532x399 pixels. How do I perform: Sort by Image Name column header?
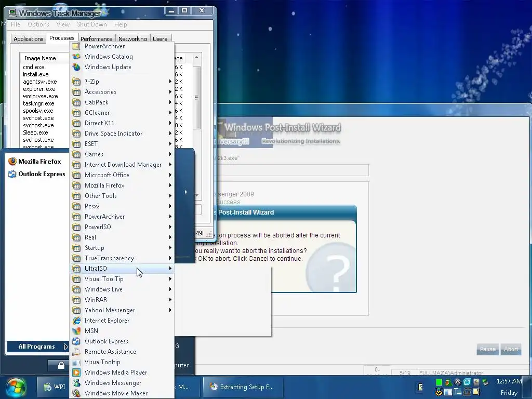tap(45, 58)
